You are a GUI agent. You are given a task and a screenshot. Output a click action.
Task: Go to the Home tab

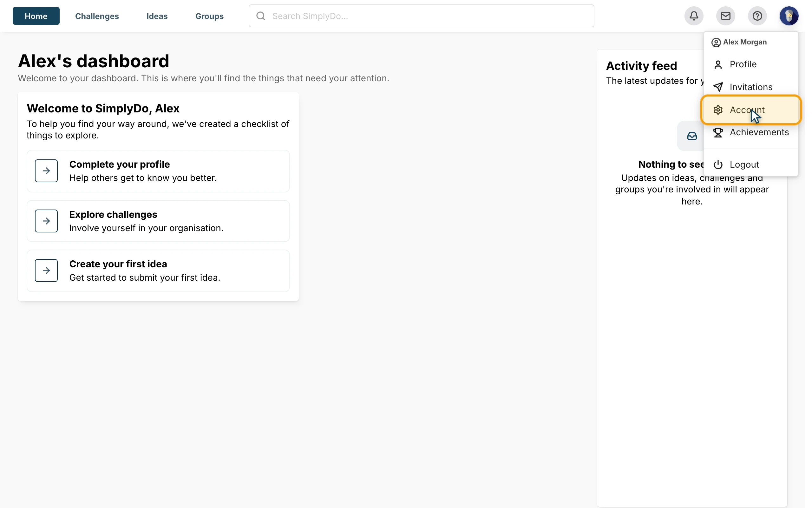click(36, 16)
